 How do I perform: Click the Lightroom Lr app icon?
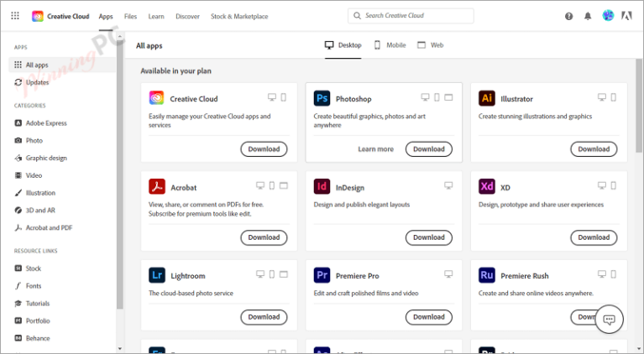tap(157, 275)
